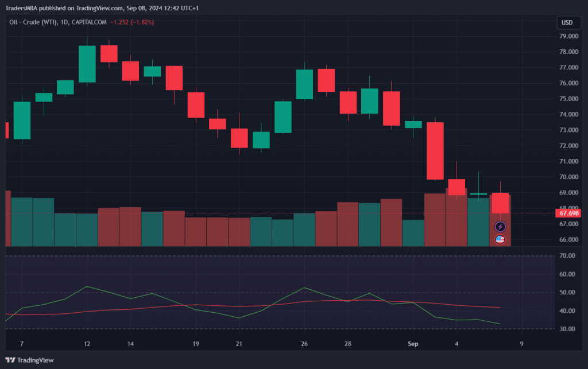Click the US flag economic event icon
588x369 pixels.
point(500,239)
